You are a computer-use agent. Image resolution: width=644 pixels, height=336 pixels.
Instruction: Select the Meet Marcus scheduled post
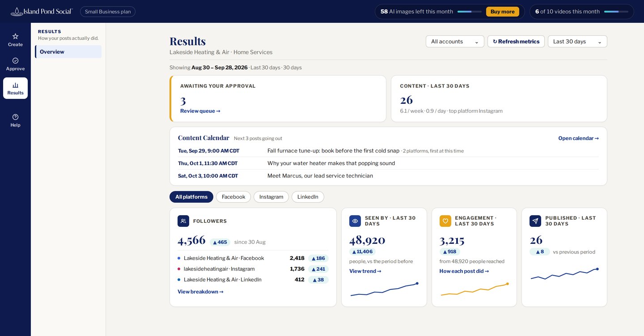pos(388,176)
